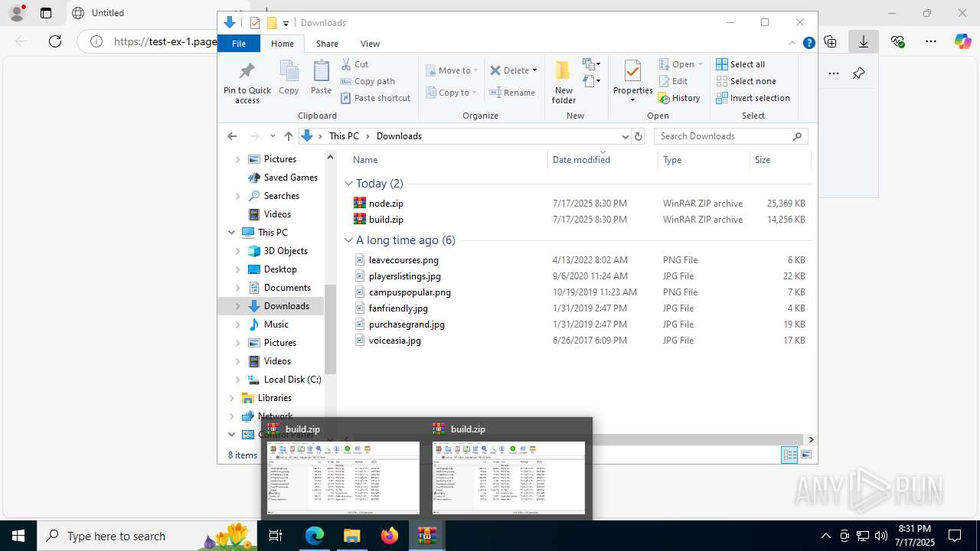Go back in Explorer navigation

pos(232,136)
